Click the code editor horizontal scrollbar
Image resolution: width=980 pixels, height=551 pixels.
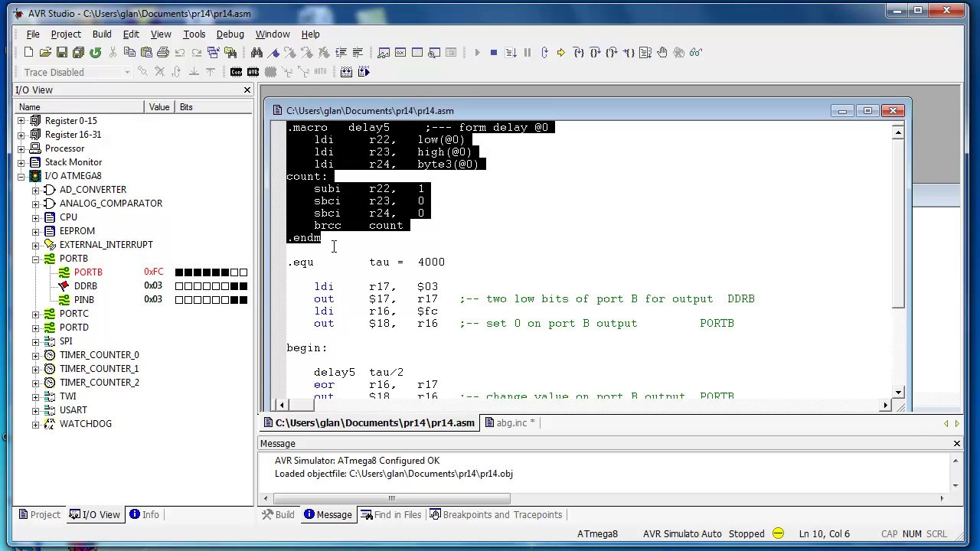pos(584,405)
